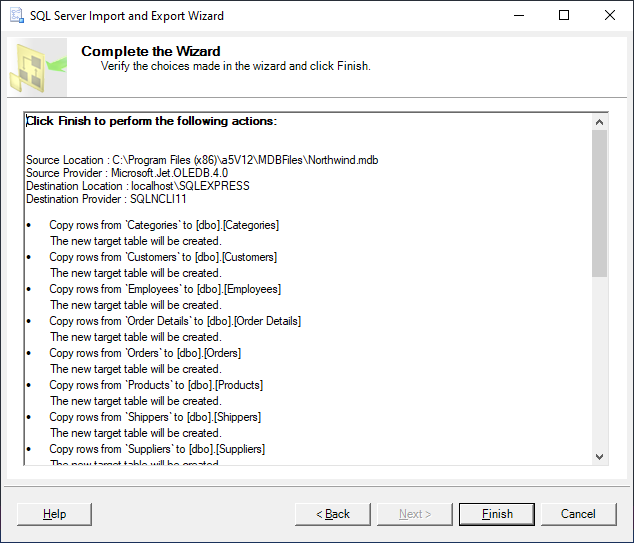Click the window title 'SQL Server Import and Export Wizard'

click(x=127, y=16)
